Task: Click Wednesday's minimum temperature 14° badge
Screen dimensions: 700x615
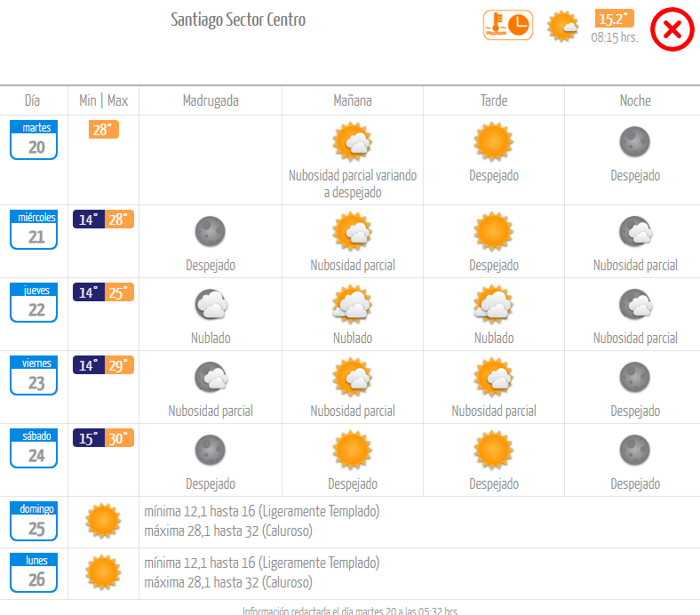Action: (x=89, y=220)
